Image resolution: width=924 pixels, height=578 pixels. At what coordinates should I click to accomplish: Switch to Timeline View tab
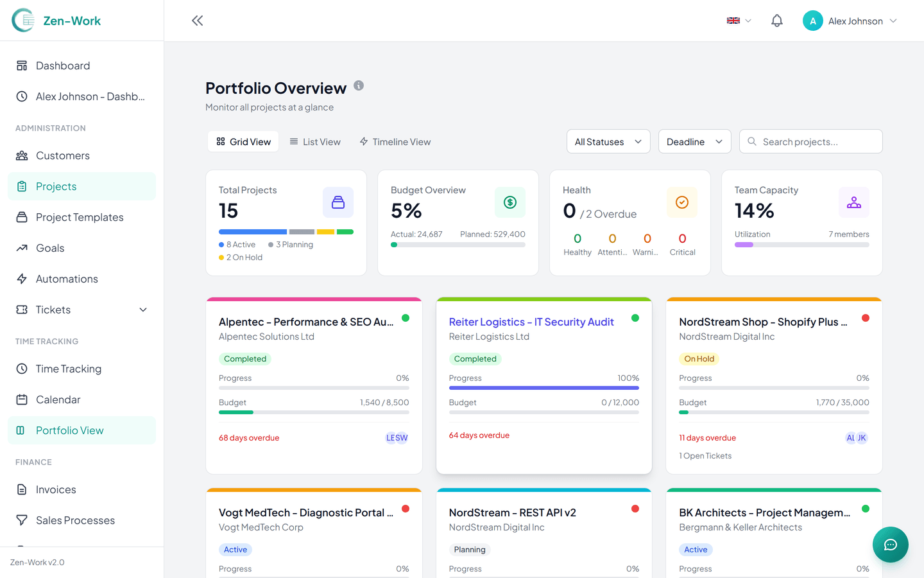click(x=395, y=141)
